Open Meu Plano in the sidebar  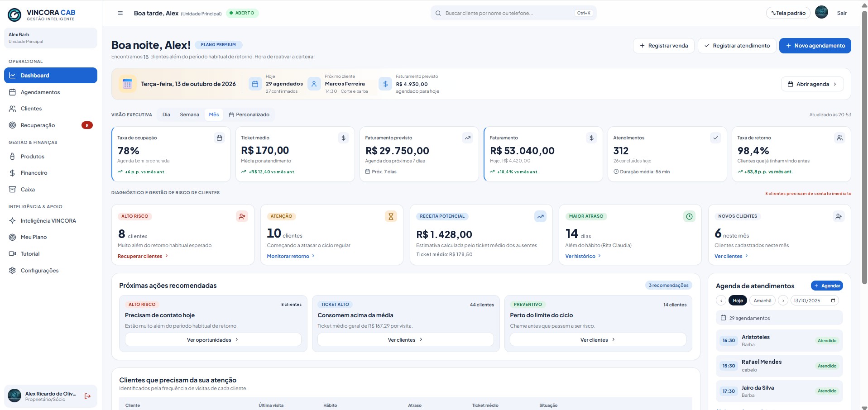tap(51, 237)
